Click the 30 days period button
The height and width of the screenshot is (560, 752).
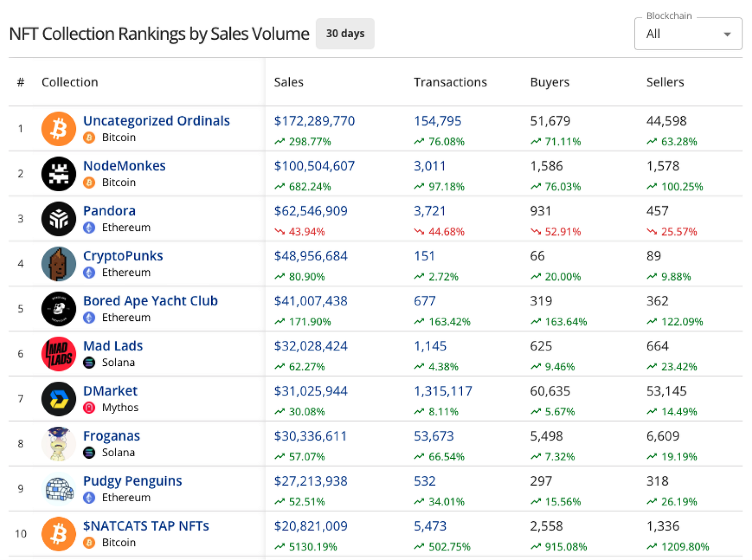345,34
